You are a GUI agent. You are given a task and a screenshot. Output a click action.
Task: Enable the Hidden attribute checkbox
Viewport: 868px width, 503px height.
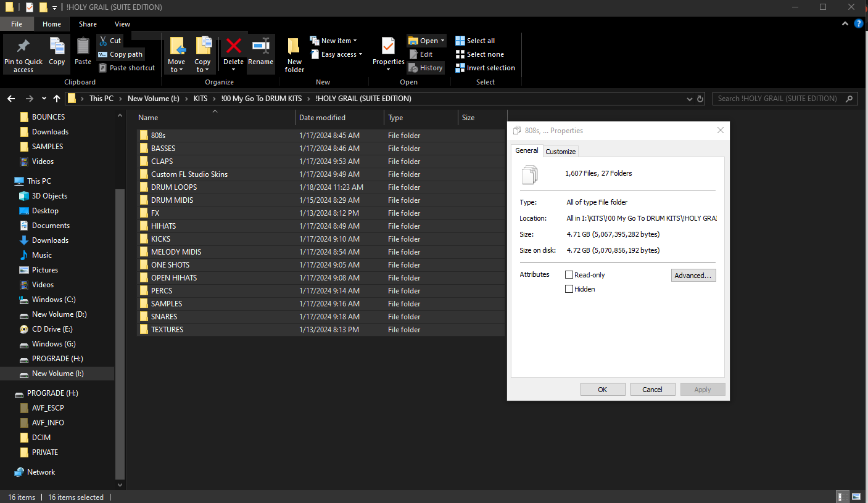pyautogui.click(x=569, y=288)
